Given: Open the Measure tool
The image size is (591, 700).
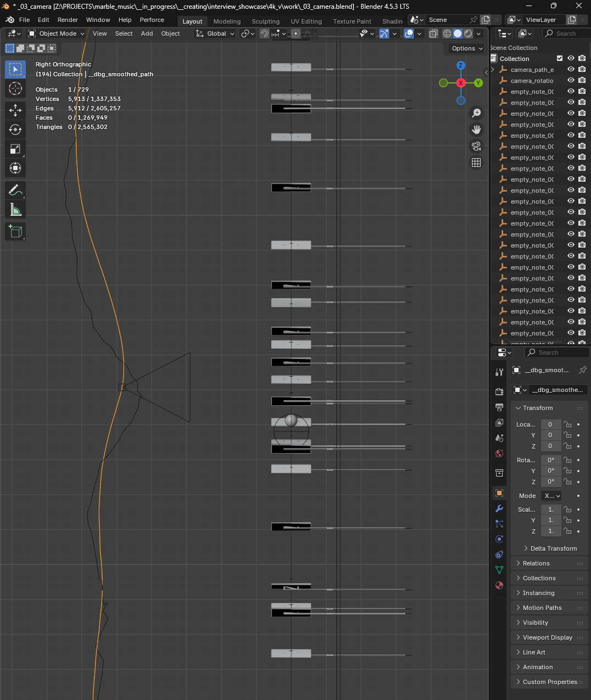Looking at the screenshot, I should tap(15, 209).
